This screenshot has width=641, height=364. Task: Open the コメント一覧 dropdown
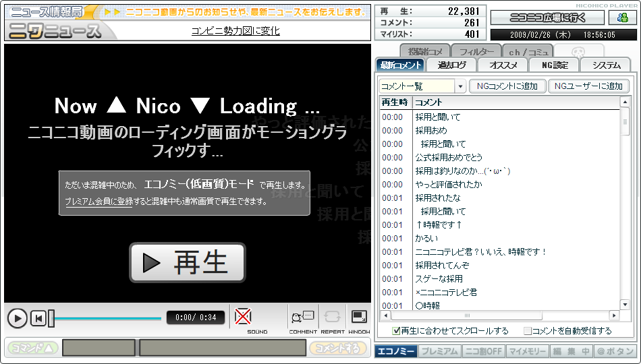460,86
